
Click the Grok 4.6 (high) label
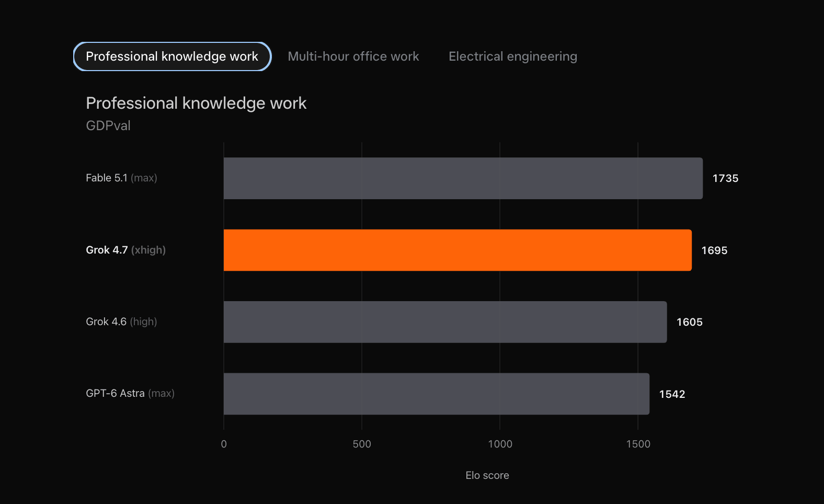(x=121, y=322)
